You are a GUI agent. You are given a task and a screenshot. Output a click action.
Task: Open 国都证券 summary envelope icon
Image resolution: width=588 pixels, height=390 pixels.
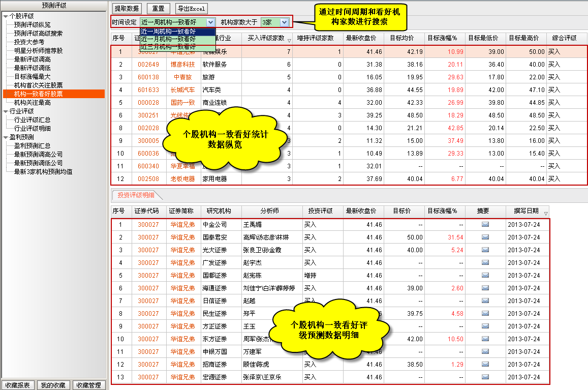485,276
